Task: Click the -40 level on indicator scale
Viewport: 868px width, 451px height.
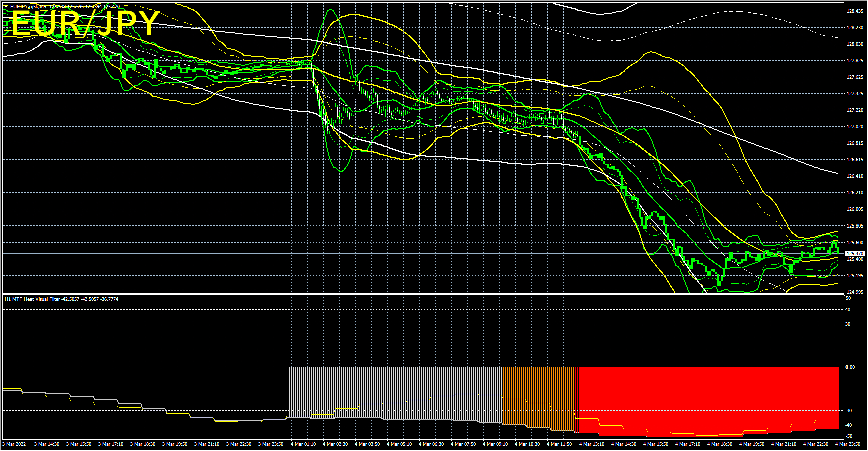Action: pyautogui.click(x=849, y=425)
